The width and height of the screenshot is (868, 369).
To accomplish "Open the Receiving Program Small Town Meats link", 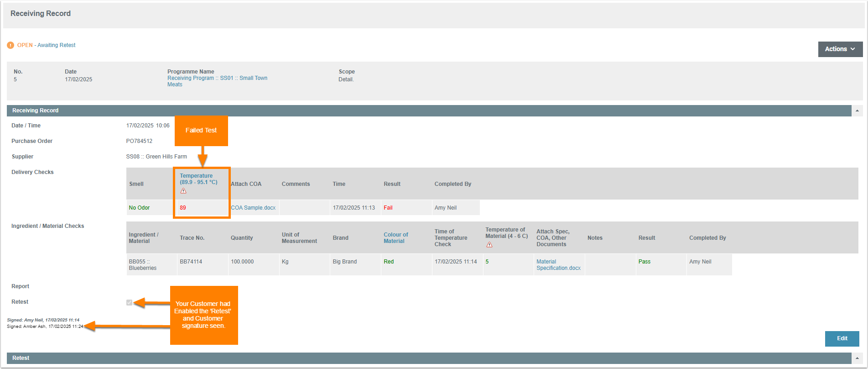I will 217,81.
